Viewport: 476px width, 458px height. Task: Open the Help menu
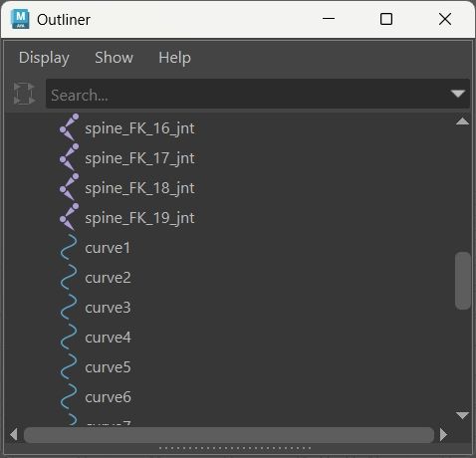point(174,58)
